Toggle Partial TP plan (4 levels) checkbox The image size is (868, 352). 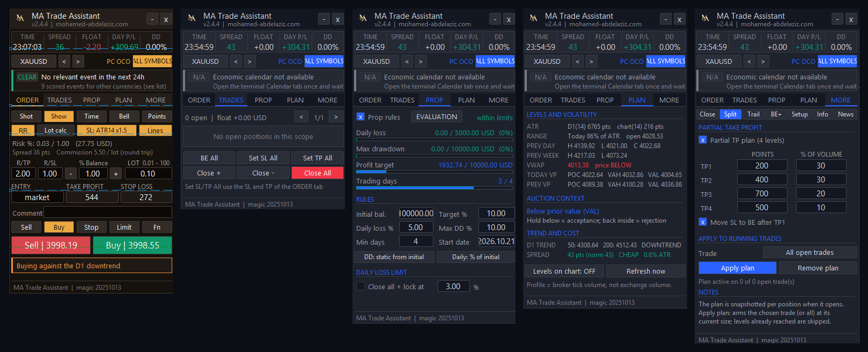click(x=703, y=140)
